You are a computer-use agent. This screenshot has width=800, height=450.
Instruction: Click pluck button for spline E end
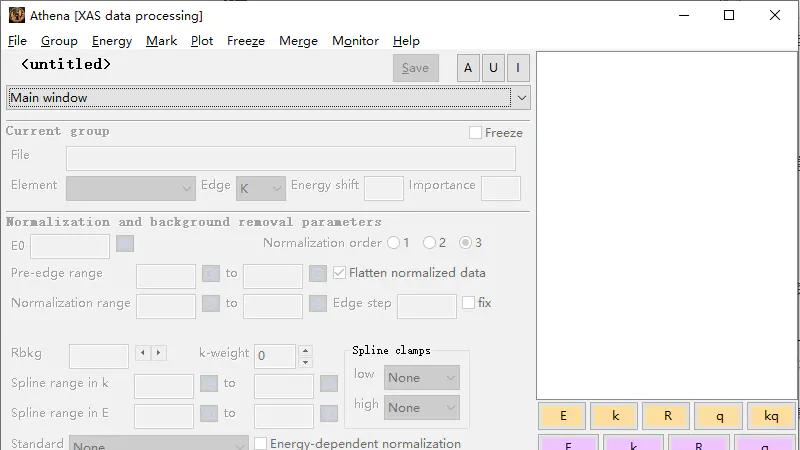click(x=329, y=414)
